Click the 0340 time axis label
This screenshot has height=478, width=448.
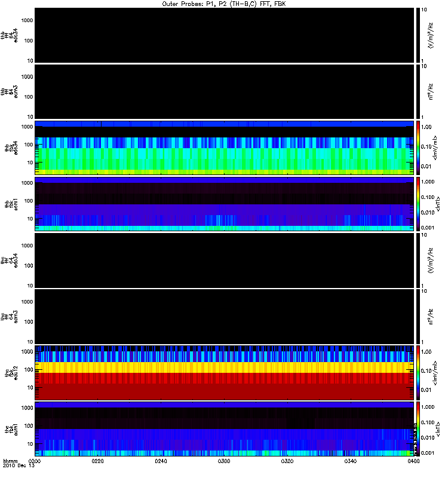[351, 461]
